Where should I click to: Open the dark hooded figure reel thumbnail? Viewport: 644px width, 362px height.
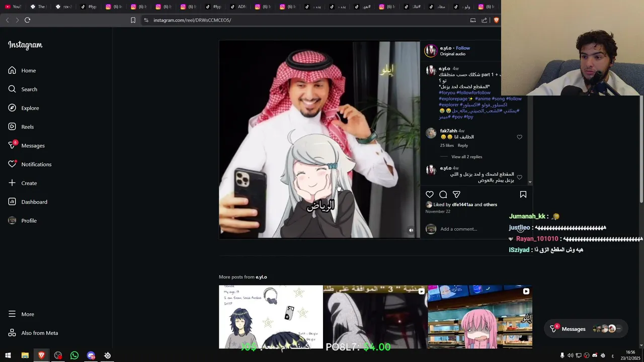click(375, 317)
